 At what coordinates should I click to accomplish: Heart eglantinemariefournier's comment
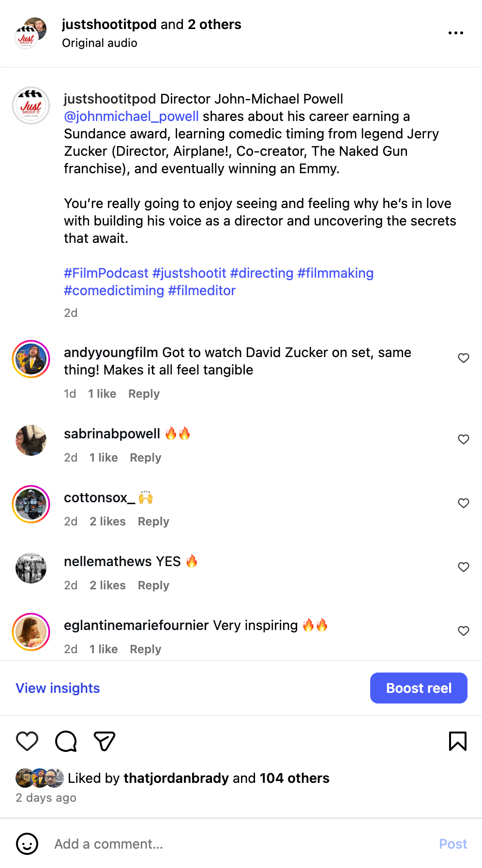[x=464, y=631]
